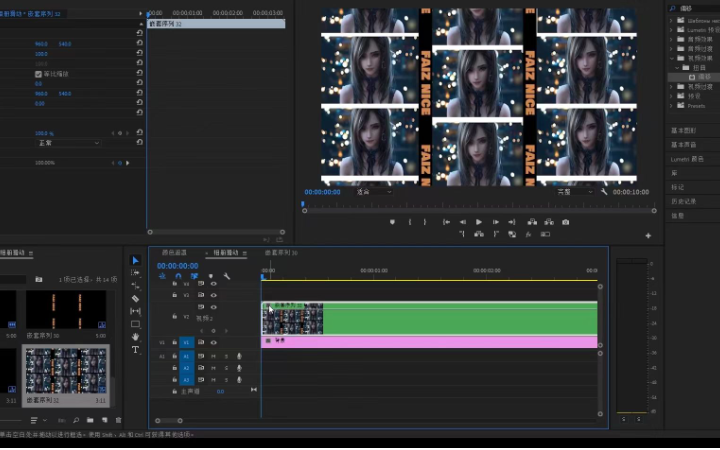Open the 正常 blend mode dropdown

68,143
